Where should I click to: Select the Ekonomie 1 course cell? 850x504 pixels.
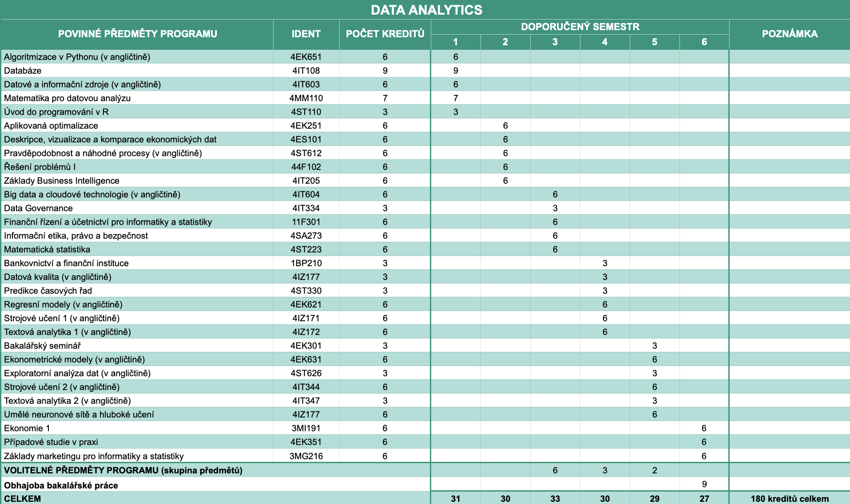(27, 428)
